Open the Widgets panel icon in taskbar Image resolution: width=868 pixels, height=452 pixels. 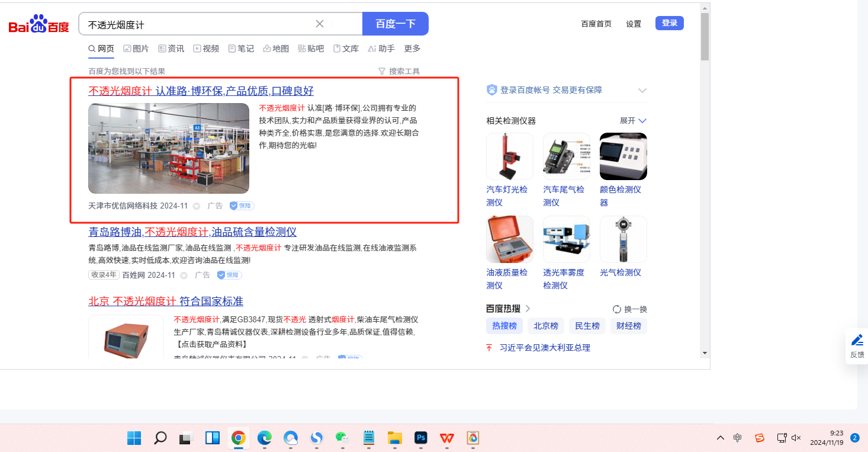click(x=212, y=438)
